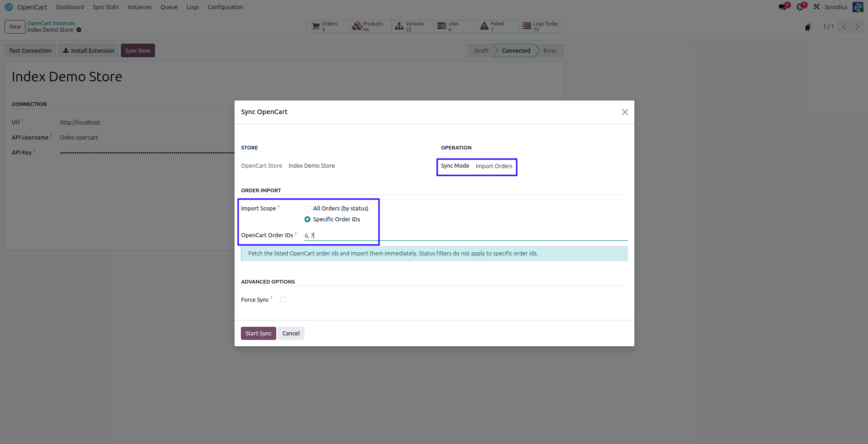Click the Sync Now button
868x444 pixels.
point(138,50)
